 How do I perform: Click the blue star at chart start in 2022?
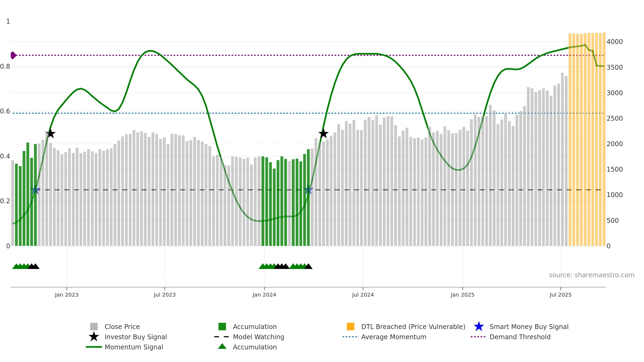(x=35, y=190)
